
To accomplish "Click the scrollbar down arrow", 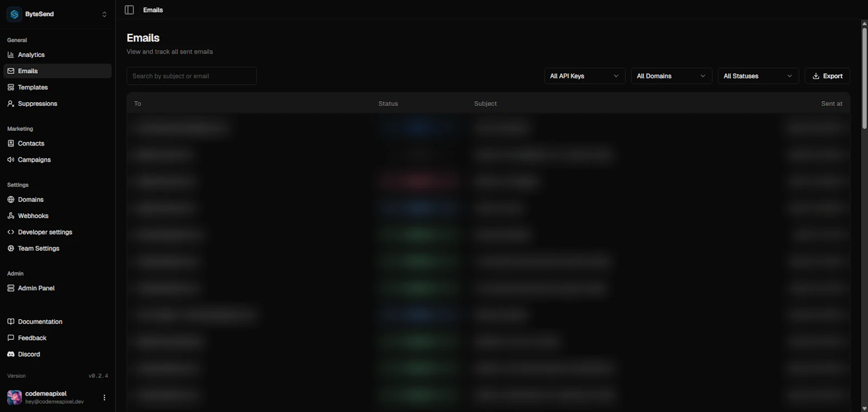I will coord(864,408).
